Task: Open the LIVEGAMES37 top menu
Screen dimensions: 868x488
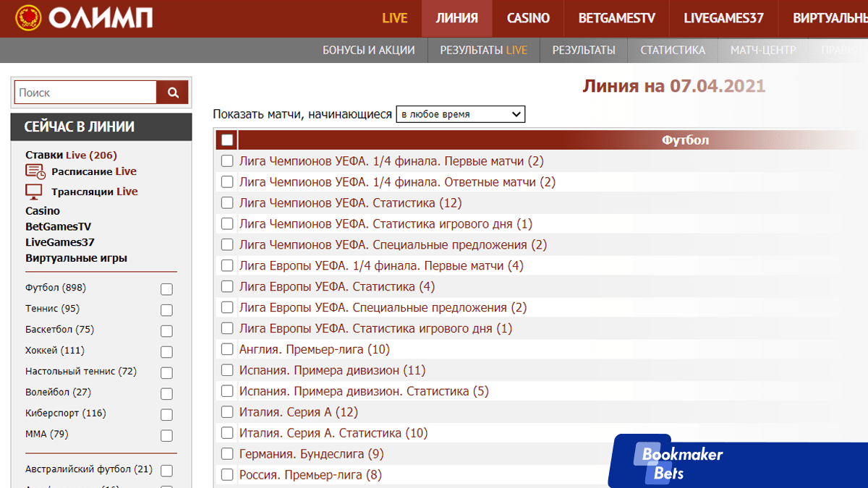Action: [724, 18]
